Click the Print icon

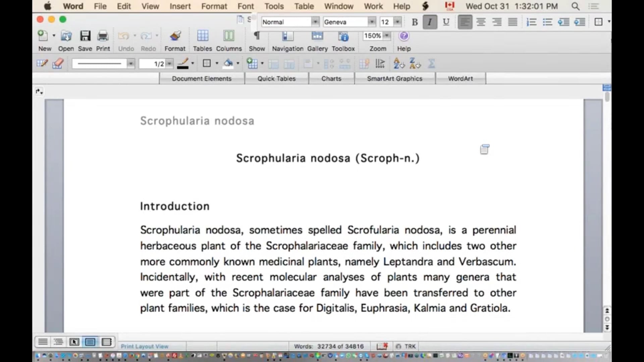[x=103, y=36]
